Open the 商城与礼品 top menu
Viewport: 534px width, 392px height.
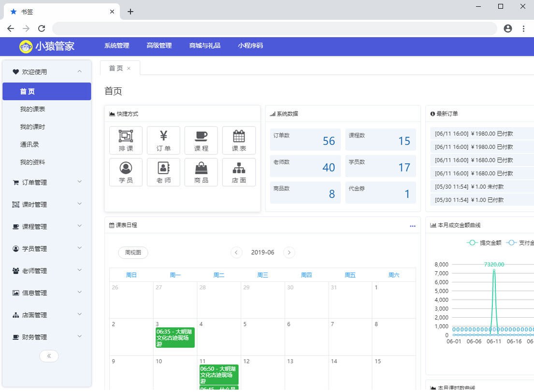[x=205, y=45]
